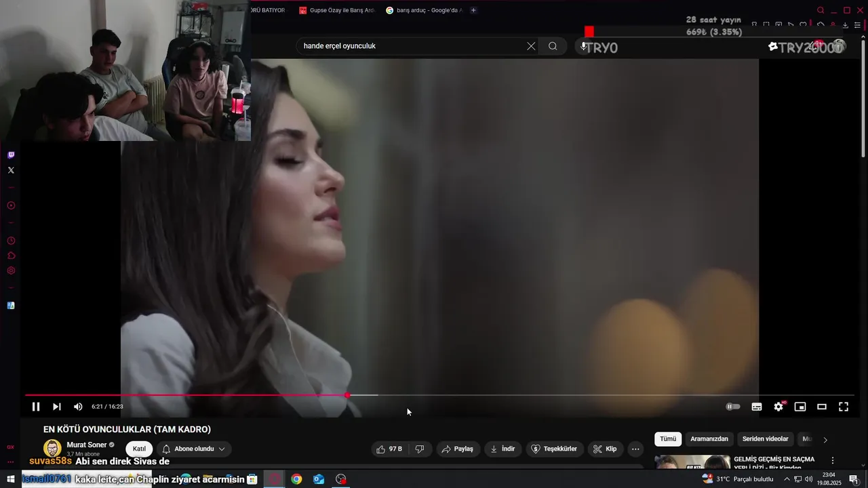Create a clip with Klip
The width and height of the screenshot is (868, 488).
(605, 449)
